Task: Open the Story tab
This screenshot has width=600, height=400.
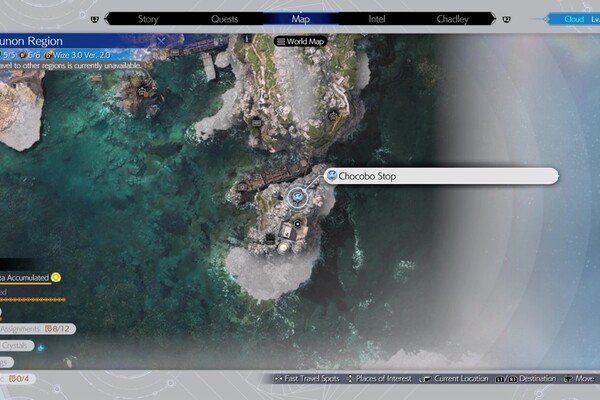Action: point(148,19)
